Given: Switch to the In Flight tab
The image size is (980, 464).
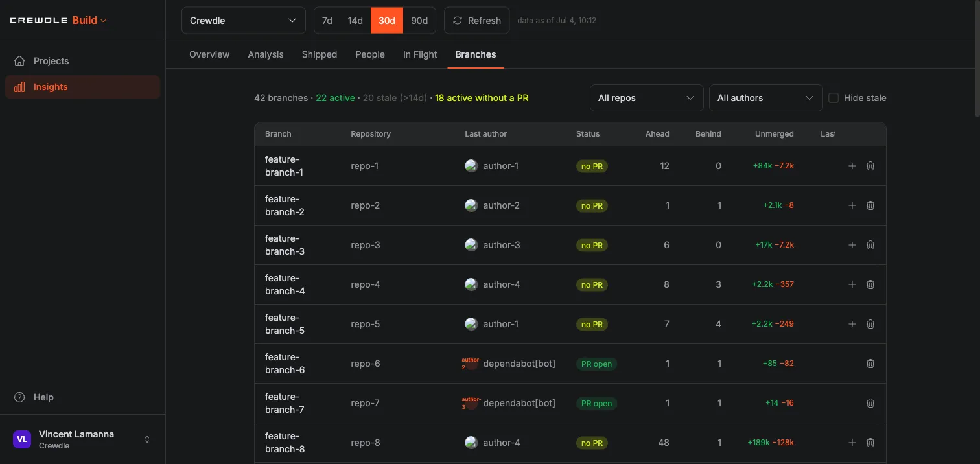Looking at the screenshot, I should pyautogui.click(x=420, y=54).
